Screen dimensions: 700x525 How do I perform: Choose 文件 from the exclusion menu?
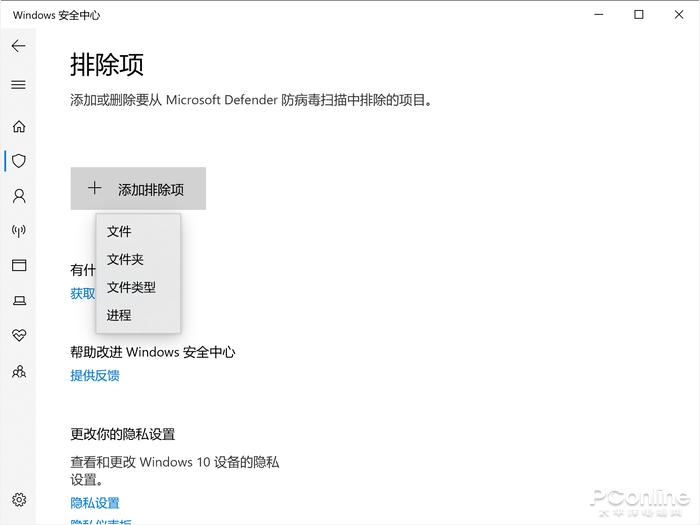point(119,232)
